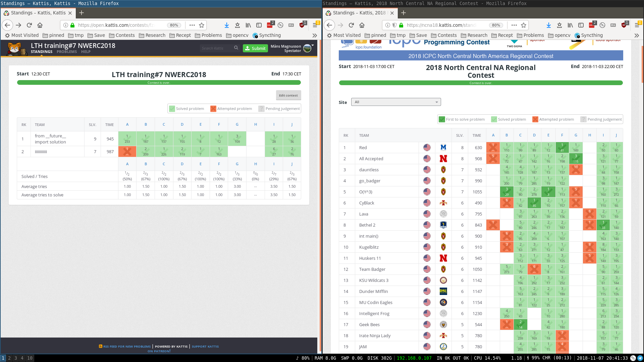The image size is (644, 362).
Task: Switch to Standings tab in Kattis header
Action: pos(42,52)
